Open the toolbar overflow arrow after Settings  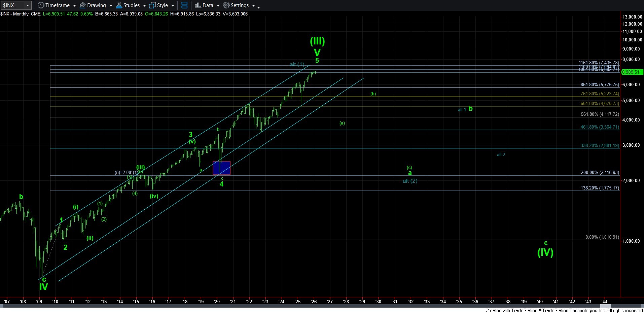click(x=258, y=7)
